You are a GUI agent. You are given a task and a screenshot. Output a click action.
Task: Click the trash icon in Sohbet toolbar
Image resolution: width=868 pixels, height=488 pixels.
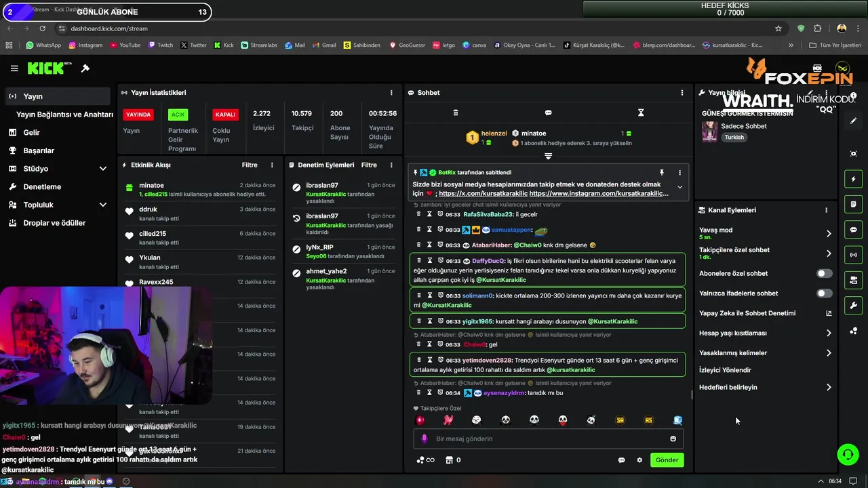pyautogui.click(x=456, y=113)
